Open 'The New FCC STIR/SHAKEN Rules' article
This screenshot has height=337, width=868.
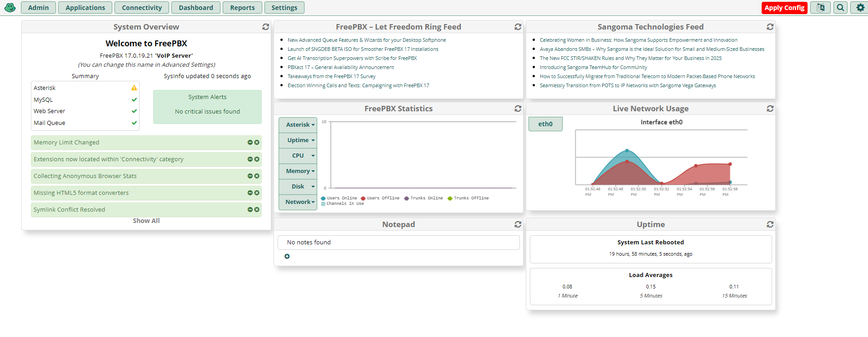[631, 58]
